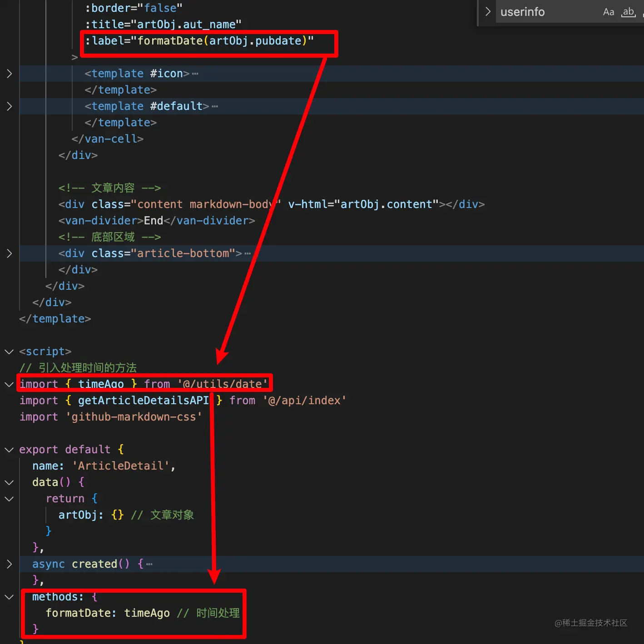Click 'formatDate: timeAgo' method mapping
The width and height of the screenshot is (644, 644).
108,613
